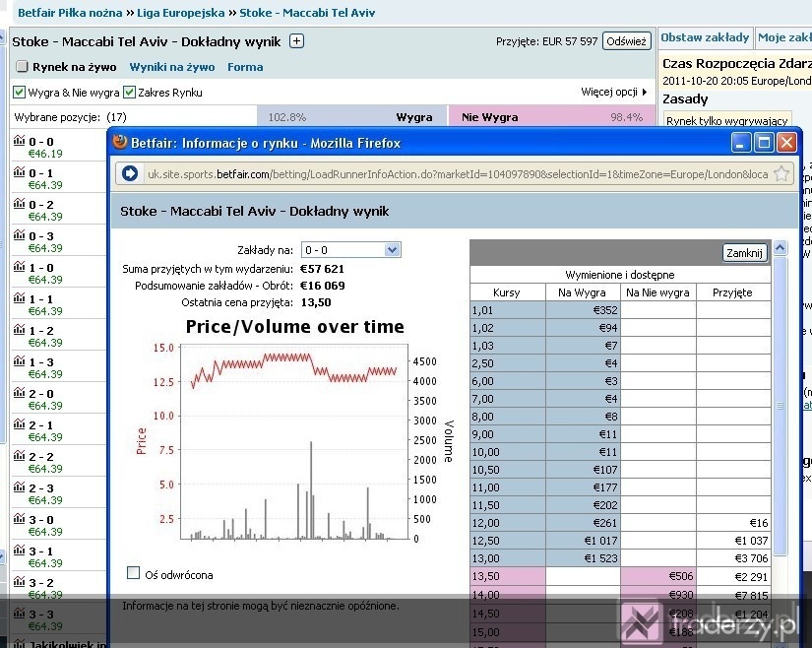Go to Betfair Piłka nożna breadcrumb

point(70,13)
